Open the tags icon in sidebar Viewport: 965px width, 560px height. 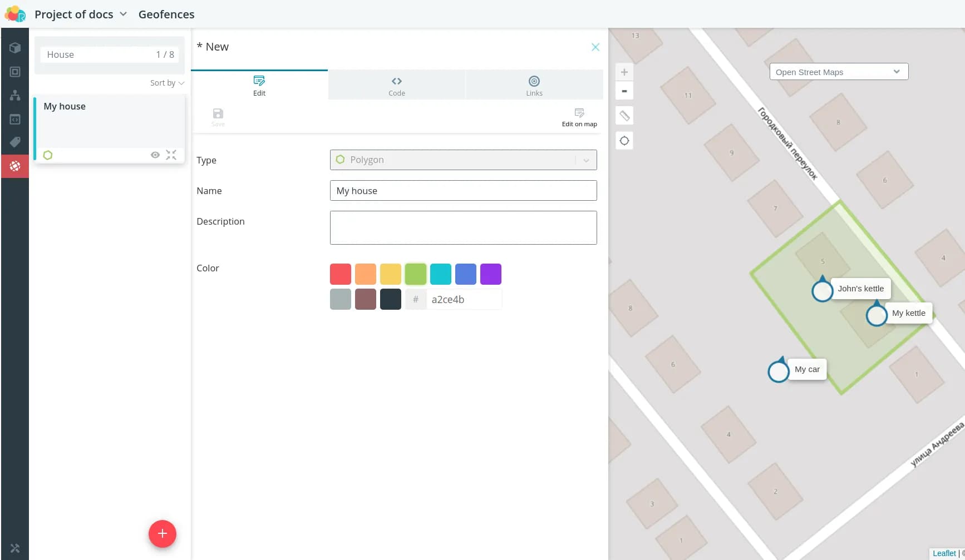15,142
